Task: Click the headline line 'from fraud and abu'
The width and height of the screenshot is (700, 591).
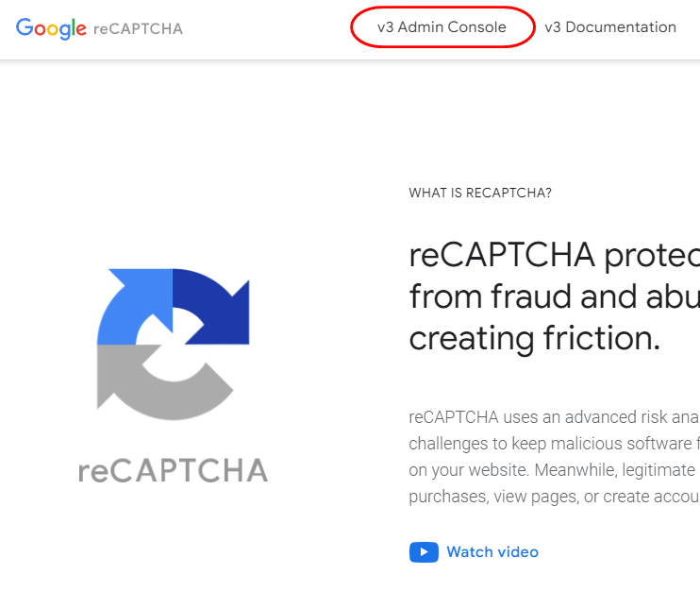Action: [554, 296]
